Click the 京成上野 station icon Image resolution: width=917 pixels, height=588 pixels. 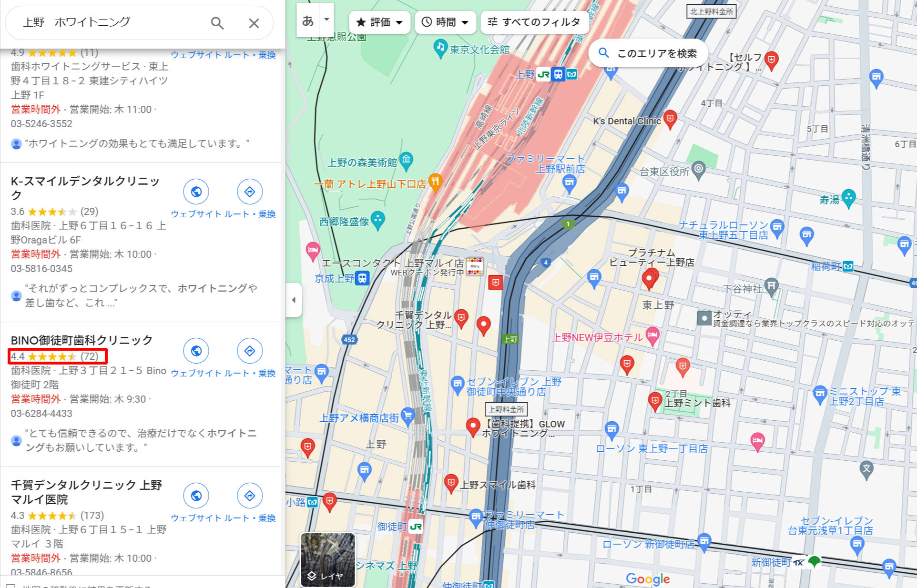[363, 278]
